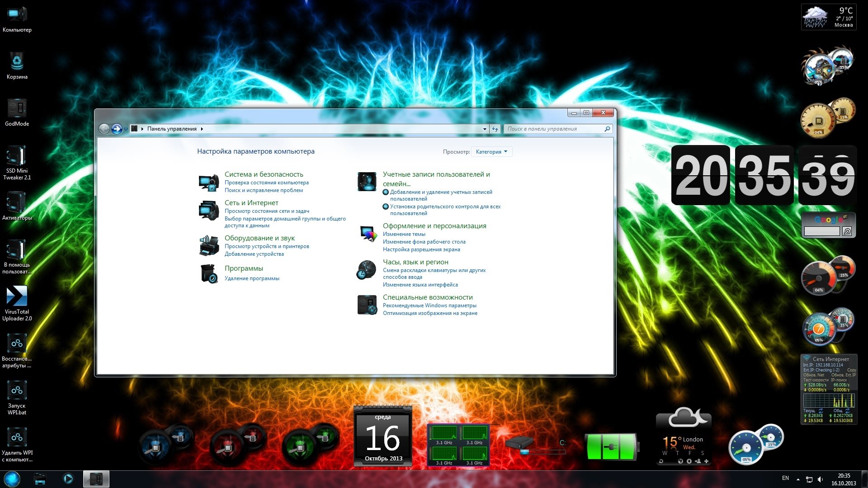Click Network and Internet category icon
Image resolution: width=868 pixels, height=488 pixels.
pos(209,211)
